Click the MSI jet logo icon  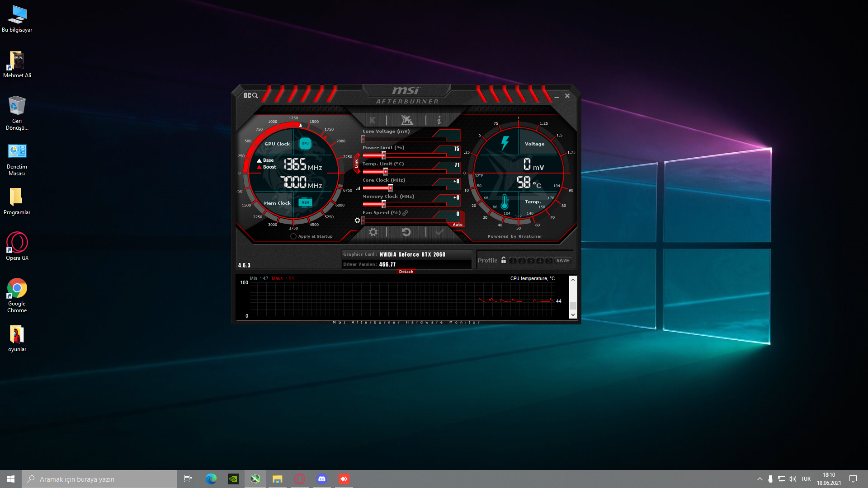pyautogui.click(x=406, y=120)
